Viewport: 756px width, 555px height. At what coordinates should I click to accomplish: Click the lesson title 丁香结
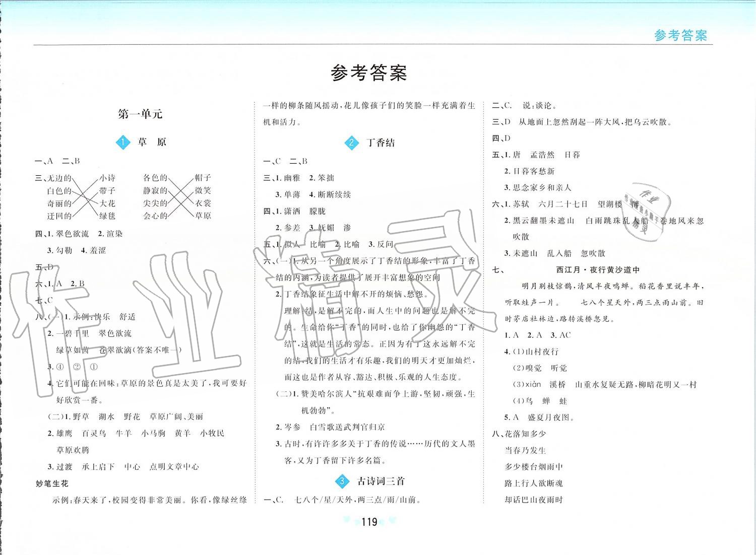pos(381,143)
